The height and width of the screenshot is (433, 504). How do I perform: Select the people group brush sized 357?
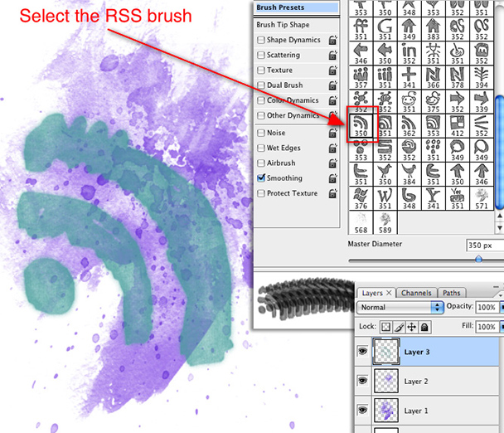(x=361, y=77)
